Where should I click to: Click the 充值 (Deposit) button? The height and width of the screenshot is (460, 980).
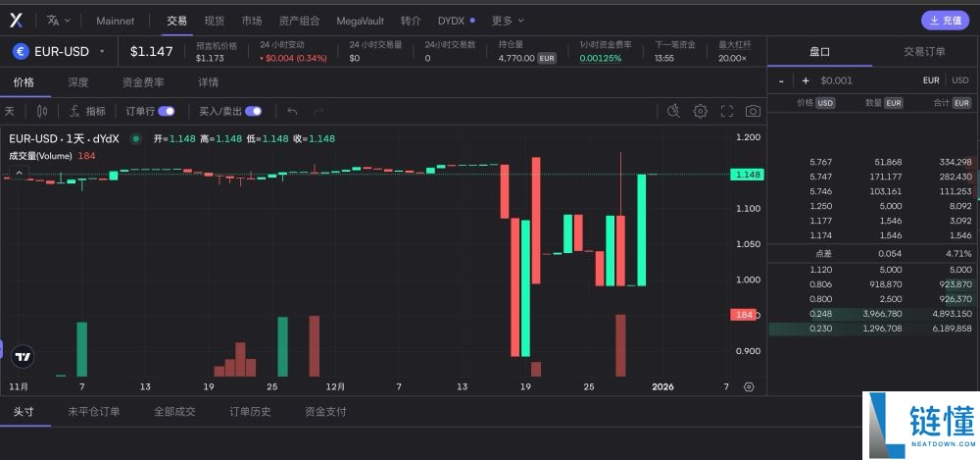click(945, 20)
